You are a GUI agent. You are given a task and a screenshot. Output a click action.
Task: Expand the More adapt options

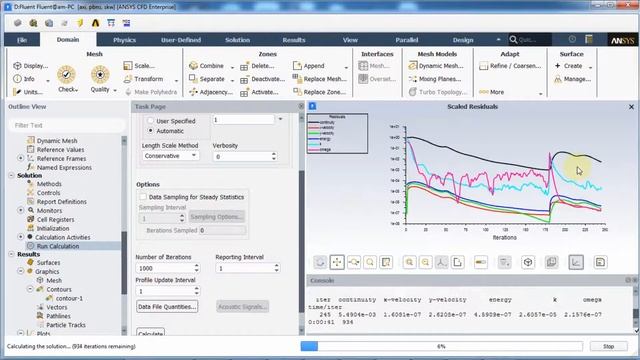[540, 93]
